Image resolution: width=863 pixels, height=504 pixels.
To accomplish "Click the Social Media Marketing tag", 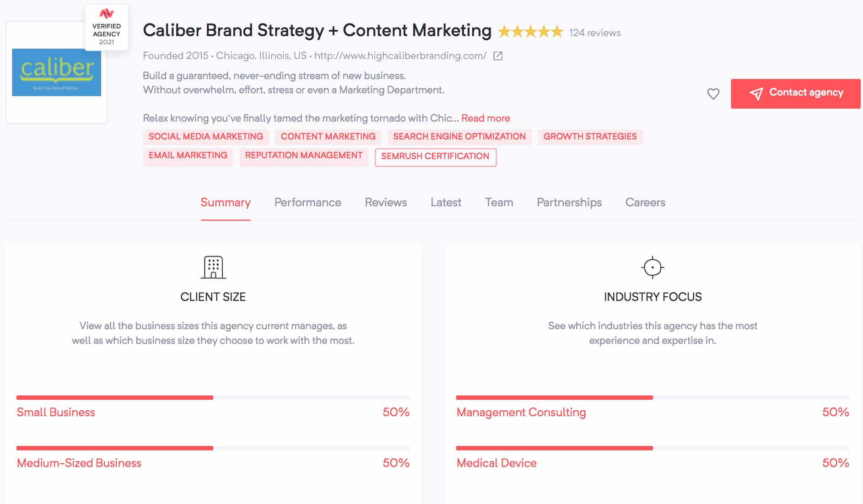I will coord(206,136).
